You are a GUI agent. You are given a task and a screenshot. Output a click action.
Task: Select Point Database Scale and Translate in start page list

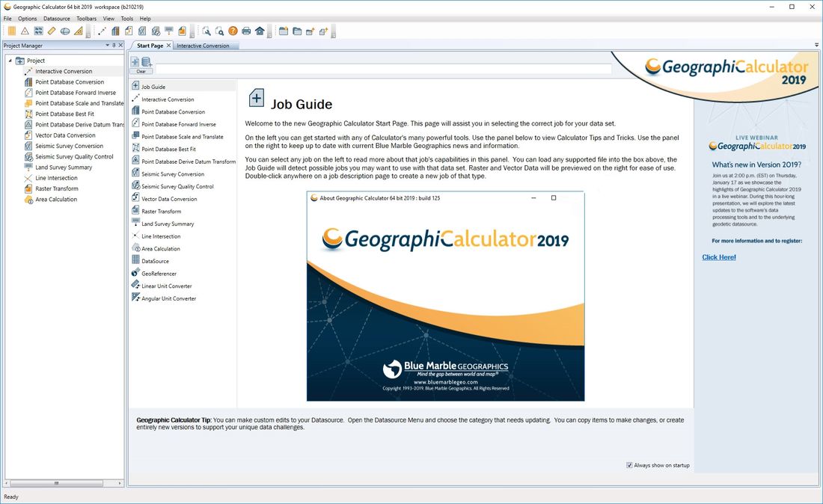(182, 137)
